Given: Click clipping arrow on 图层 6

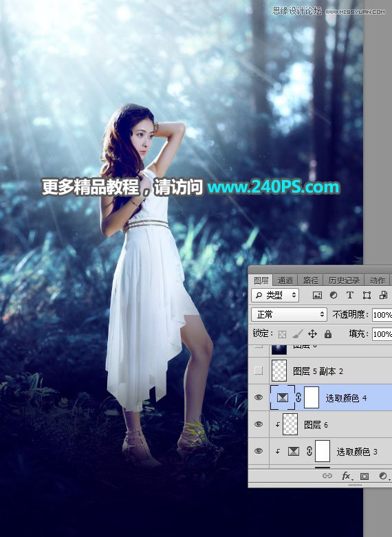Looking at the screenshot, I should [278, 425].
